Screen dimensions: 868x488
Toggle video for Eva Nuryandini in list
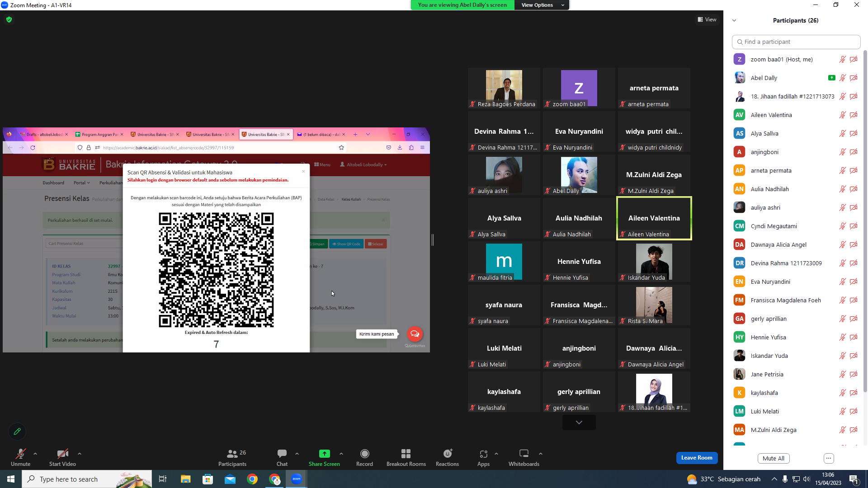pyautogui.click(x=854, y=282)
